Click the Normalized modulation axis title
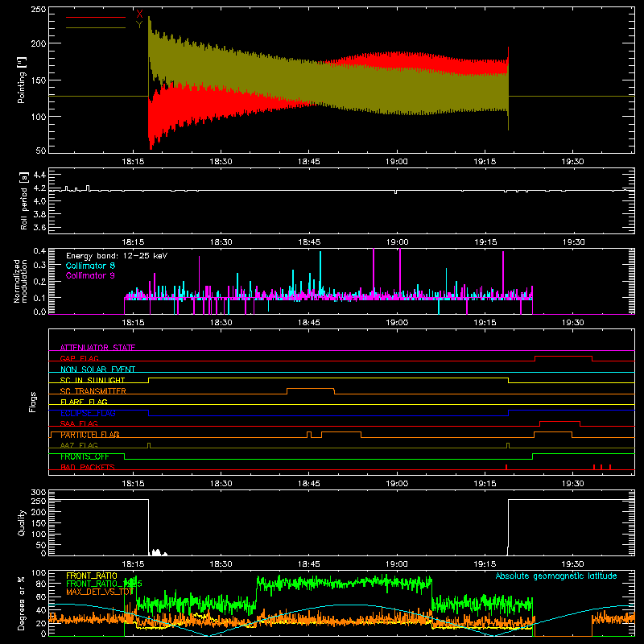The image size is (644, 644). [21, 281]
